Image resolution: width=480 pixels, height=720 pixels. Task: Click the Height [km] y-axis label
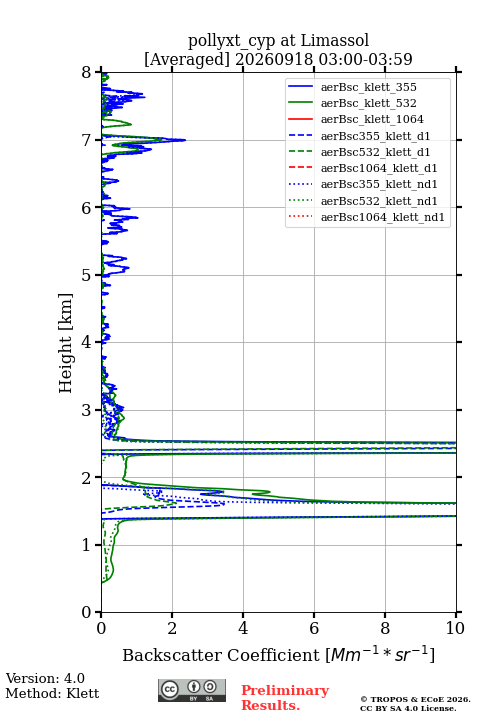click(x=66, y=343)
